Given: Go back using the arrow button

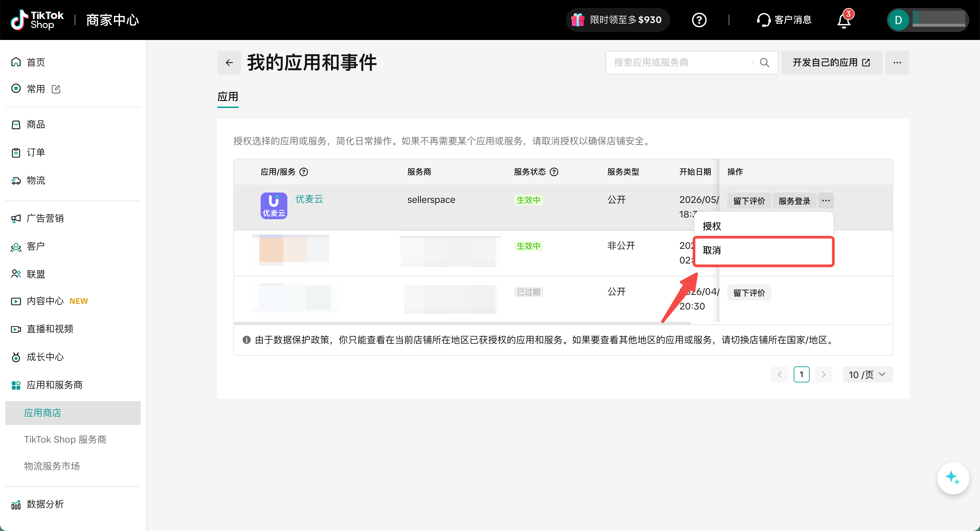Looking at the screenshot, I should click(x=229, y=63).
